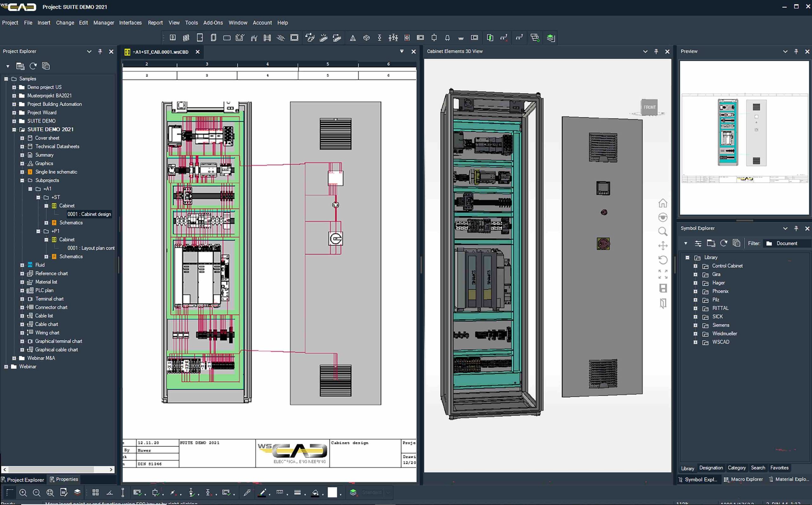Viewport: 812px width, 505px height.
Task: Refresh the Symbol Explorer
Action: 724,243
